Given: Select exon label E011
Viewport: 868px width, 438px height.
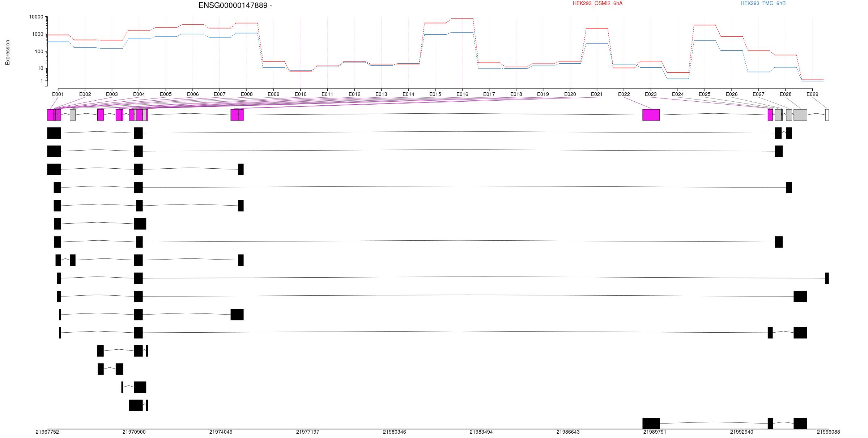Looking at the screenshot, I should pyautogui.click(x=327, y=94).
